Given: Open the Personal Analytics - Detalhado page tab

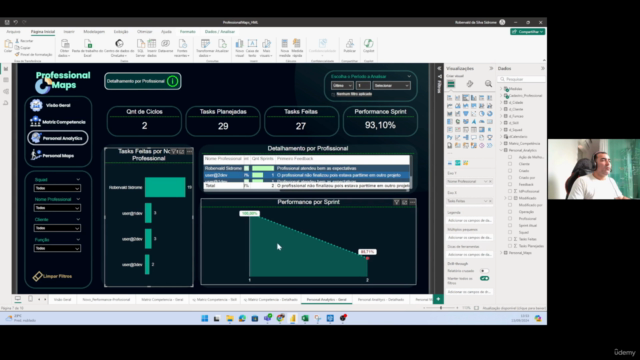Looking at the screenshot, I should coord(381,300).
